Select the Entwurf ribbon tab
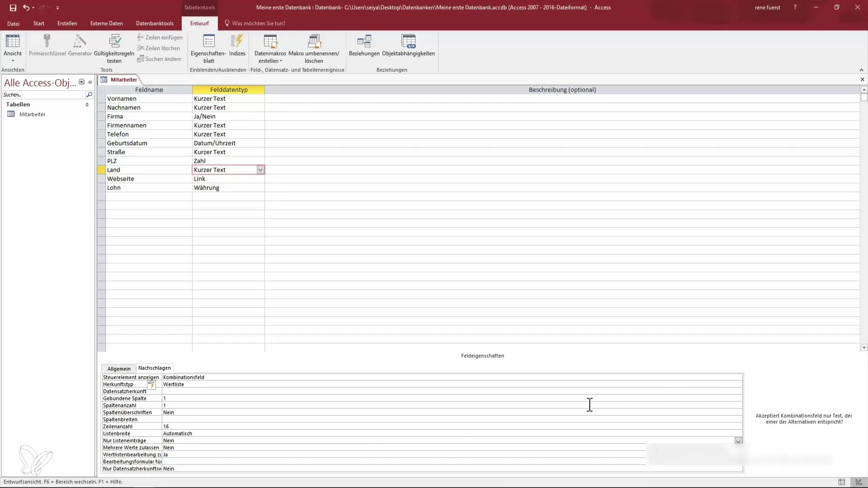 coord(199,23)
